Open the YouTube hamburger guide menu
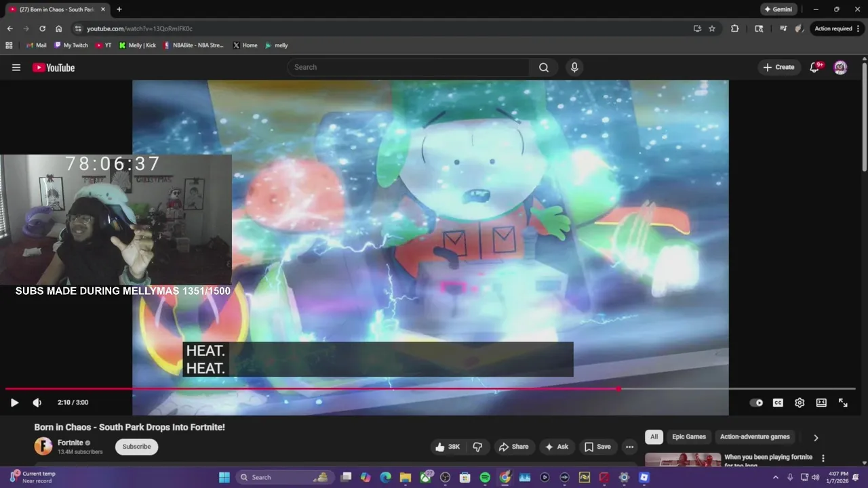The width and height of the screenshot is (868, 488). (x=16, y=67)
